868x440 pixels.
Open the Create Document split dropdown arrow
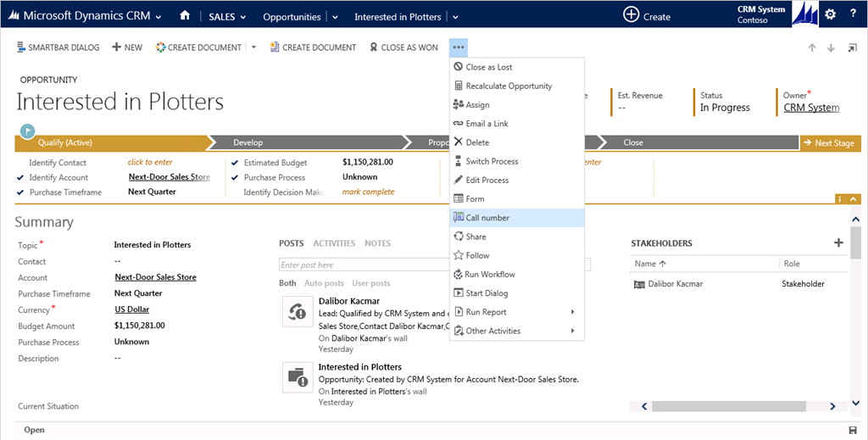pyautogui.click(x=254, y=47)
